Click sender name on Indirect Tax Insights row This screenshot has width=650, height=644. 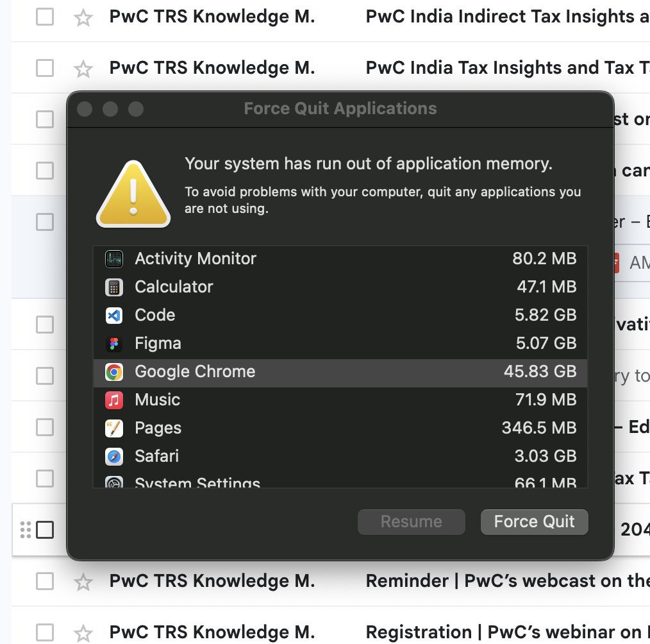click(x=212, y=17)
